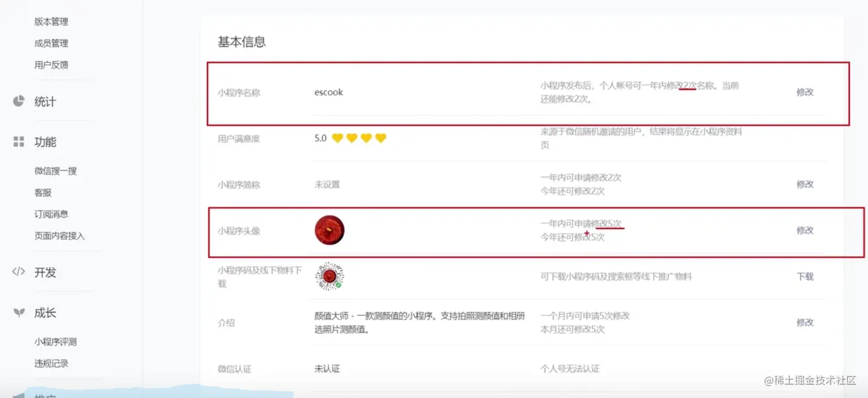868x398 pixels.
Task: Click the 一个月内可申请5次修改 note
Action: pos(585,315)
